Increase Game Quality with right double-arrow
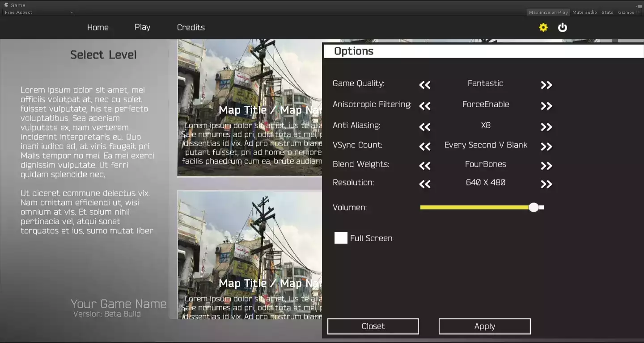The height and width of the screenshot is (343, 644). 546,85
